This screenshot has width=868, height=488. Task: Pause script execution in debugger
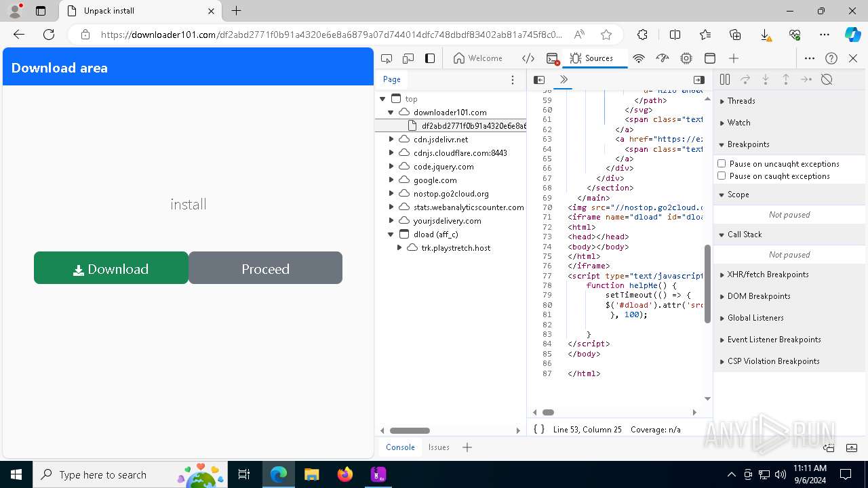tap(725, 79)
